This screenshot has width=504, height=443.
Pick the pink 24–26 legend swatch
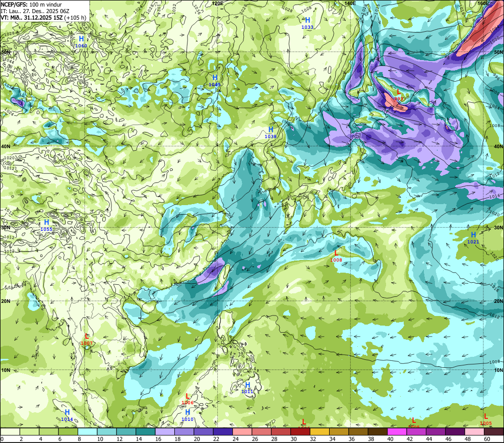pyautogui.click(x=242, y=431)
